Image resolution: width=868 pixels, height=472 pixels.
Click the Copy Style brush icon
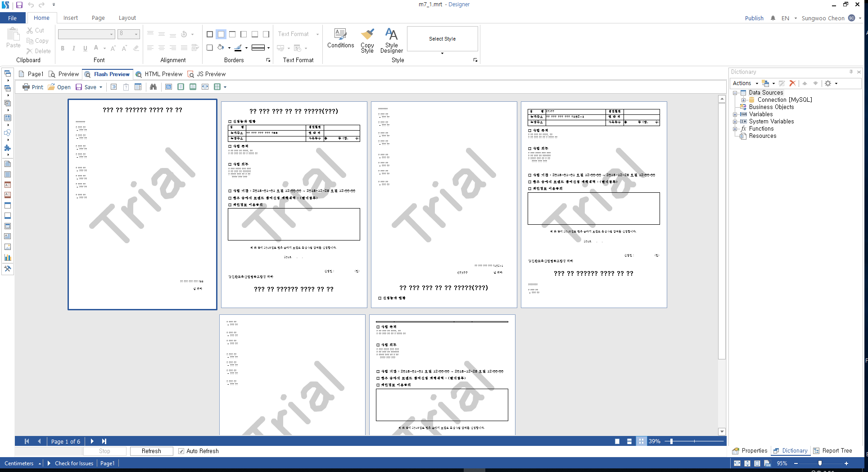click(367, 34)
